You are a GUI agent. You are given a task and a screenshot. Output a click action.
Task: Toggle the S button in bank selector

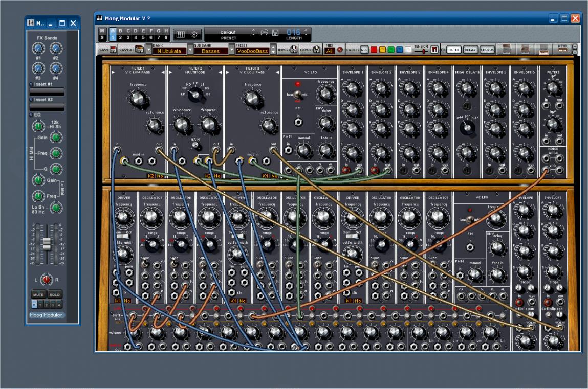pos(102,37)
